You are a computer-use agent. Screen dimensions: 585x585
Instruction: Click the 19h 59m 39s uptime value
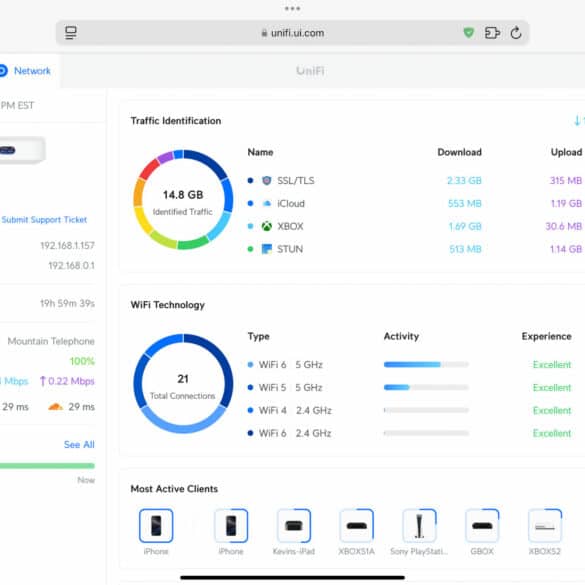pos(68,303)
